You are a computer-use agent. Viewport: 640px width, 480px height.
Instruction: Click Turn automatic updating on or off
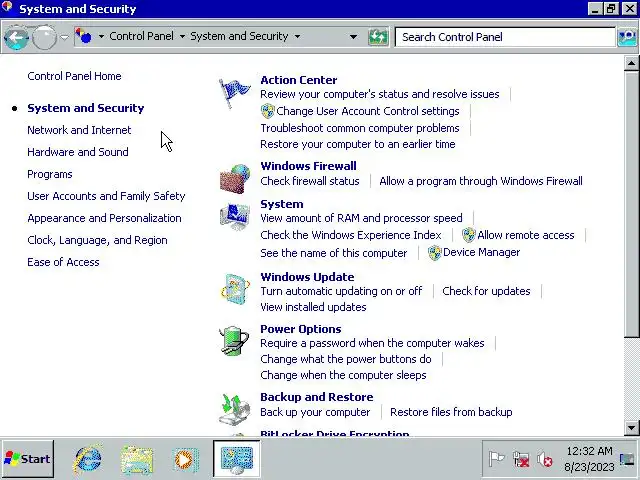coord(341,291)
